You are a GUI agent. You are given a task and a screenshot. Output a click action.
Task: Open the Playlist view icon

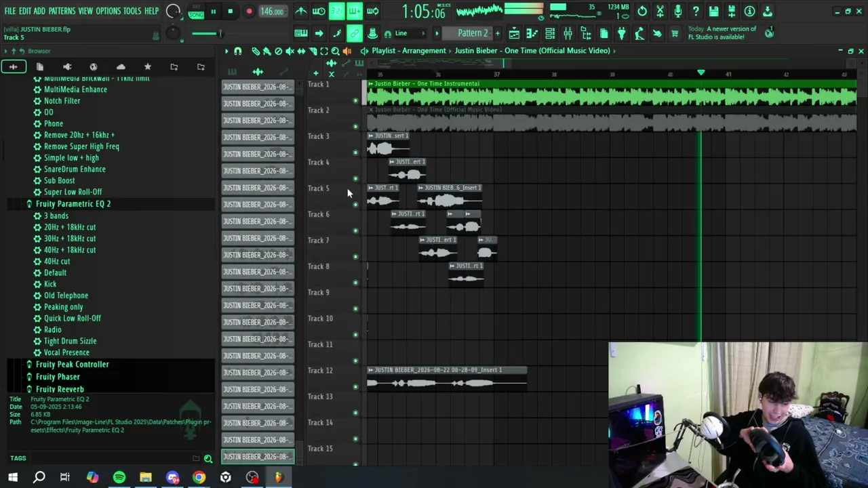(514, 33)
